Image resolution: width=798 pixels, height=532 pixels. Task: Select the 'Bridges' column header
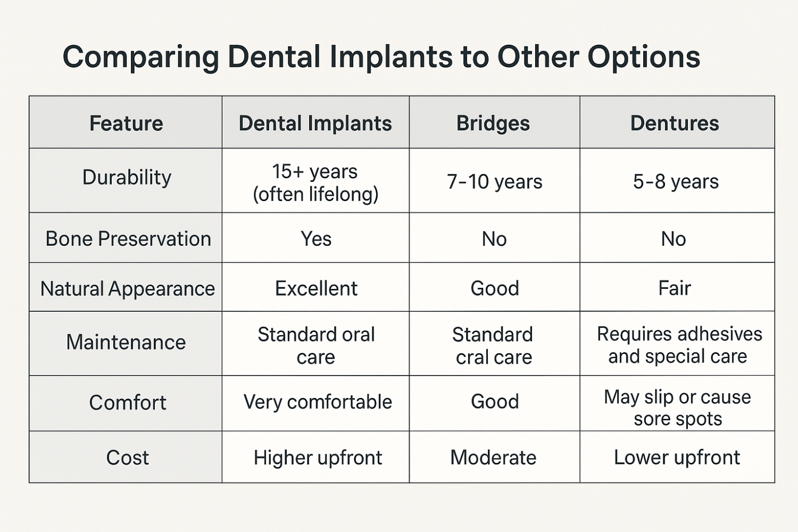493,123
